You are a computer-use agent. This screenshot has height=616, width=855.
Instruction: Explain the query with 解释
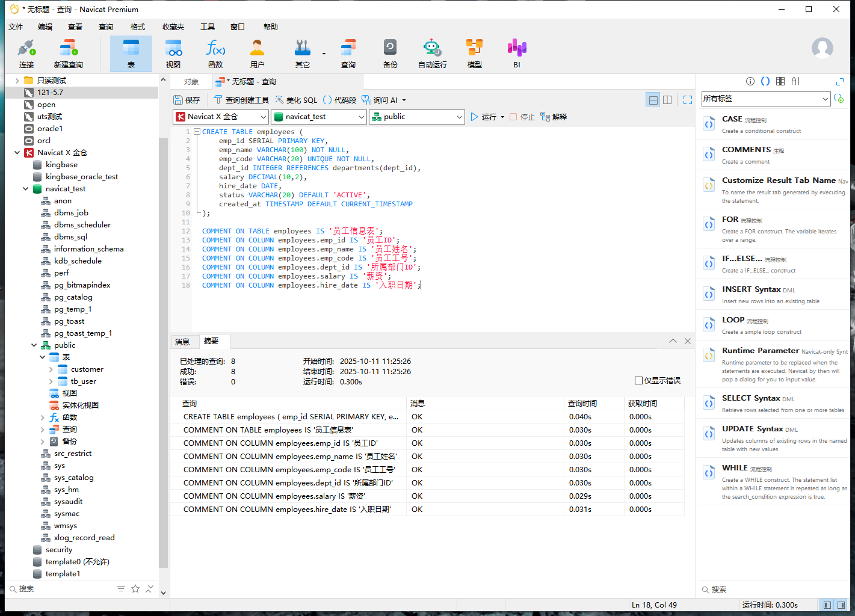coord(554,117)
